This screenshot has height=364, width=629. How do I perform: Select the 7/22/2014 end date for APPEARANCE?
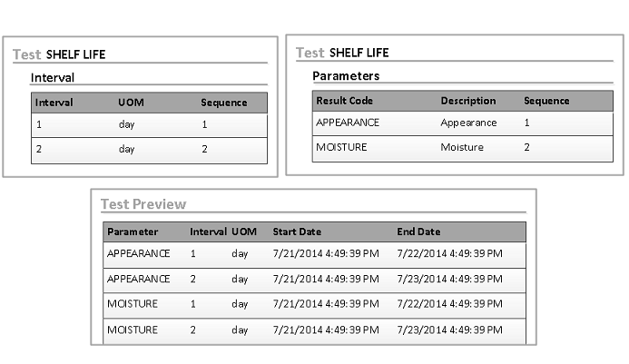pos(448,254)
